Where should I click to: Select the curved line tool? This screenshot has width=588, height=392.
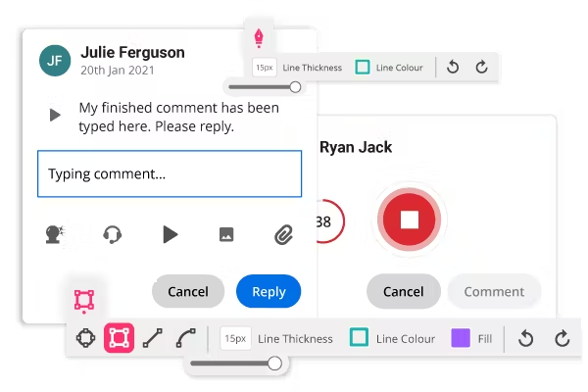point(186,338)
